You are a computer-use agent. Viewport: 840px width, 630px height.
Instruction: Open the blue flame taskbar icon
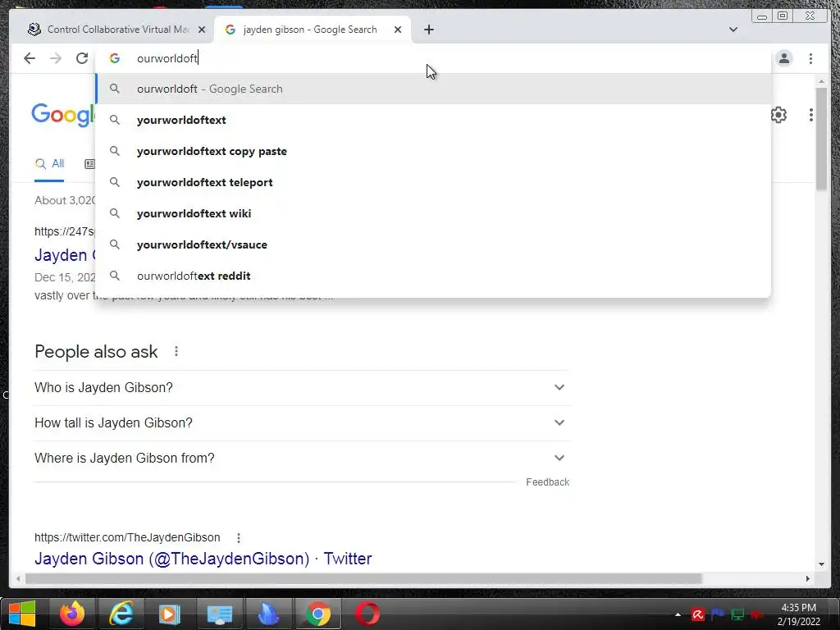coord(268,614)
